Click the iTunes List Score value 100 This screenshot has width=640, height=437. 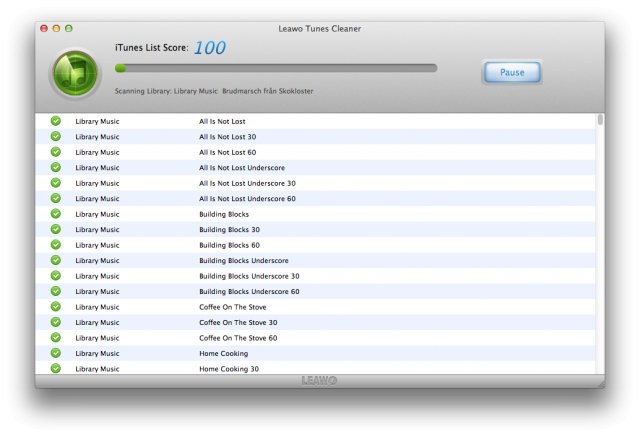coord(209,48)
